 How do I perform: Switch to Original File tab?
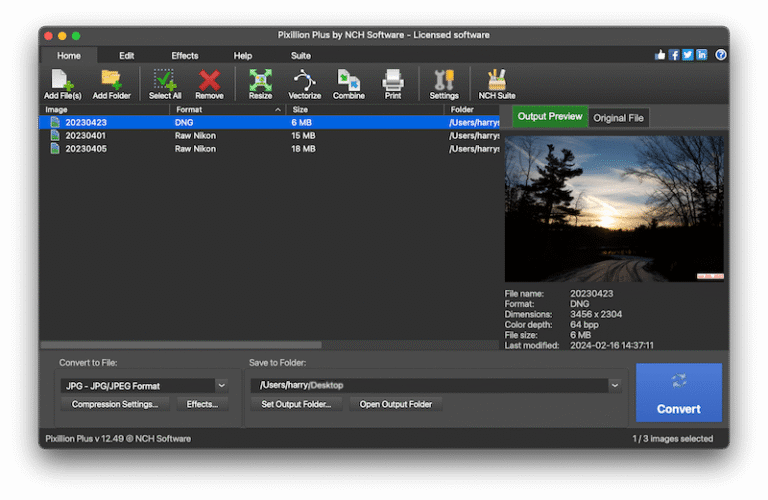[x=618, y=118]
